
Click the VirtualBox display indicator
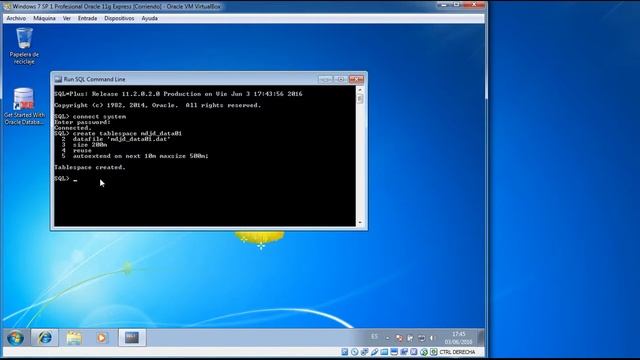(x=394, y=352)
